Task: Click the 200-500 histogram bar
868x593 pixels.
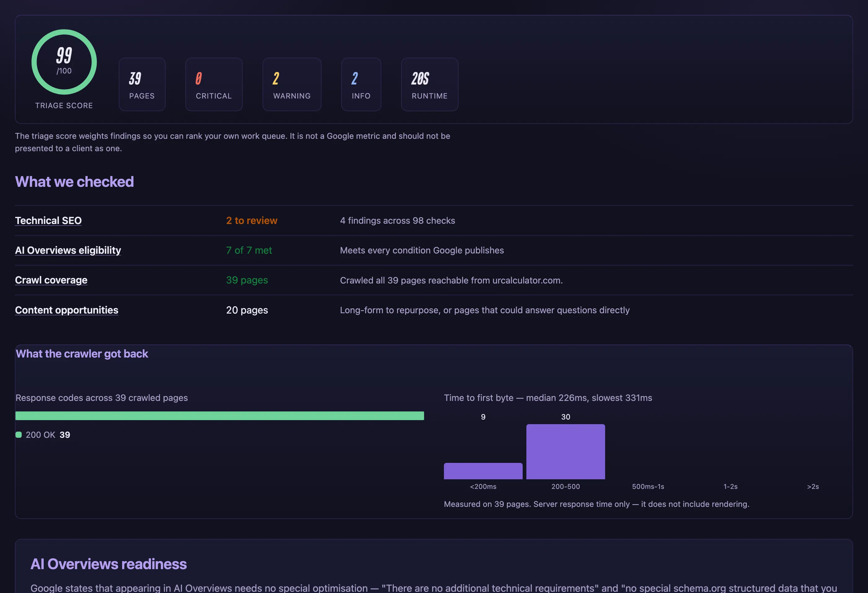Action: [x=565, y=451]
